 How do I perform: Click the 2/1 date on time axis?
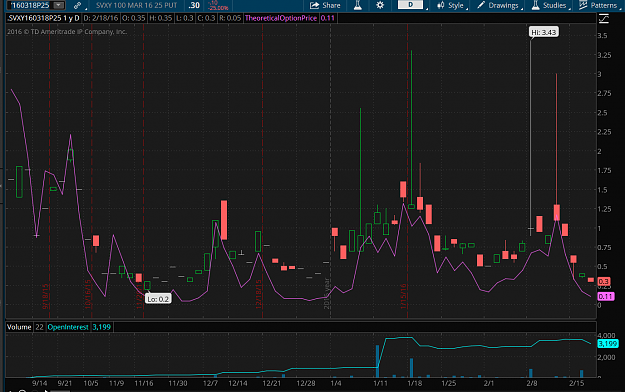click(489, 383)
